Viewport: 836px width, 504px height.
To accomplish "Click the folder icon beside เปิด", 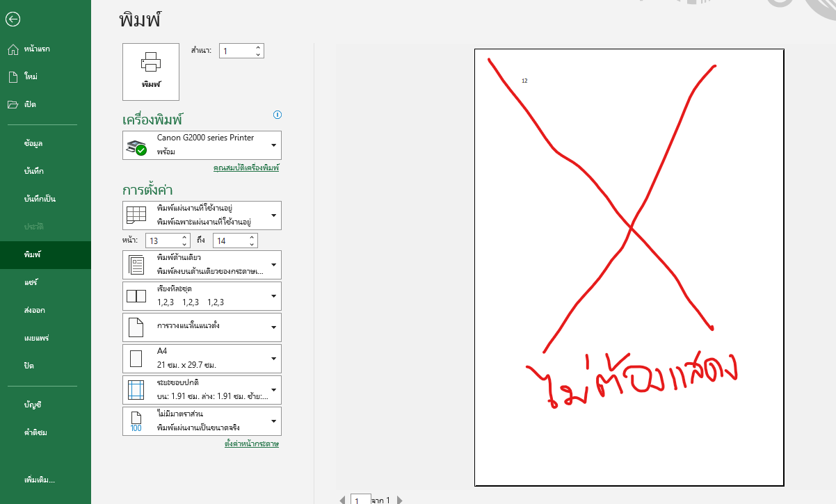I will coord(13,104).
